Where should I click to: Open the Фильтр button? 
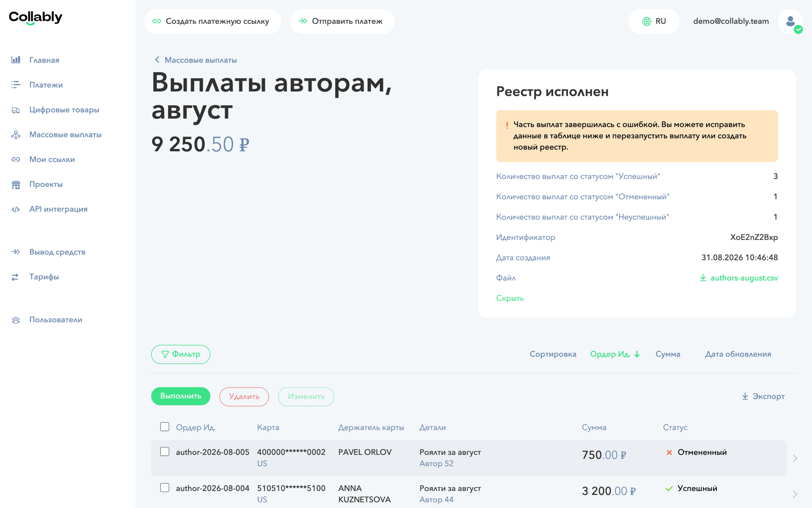click(180, 354)
